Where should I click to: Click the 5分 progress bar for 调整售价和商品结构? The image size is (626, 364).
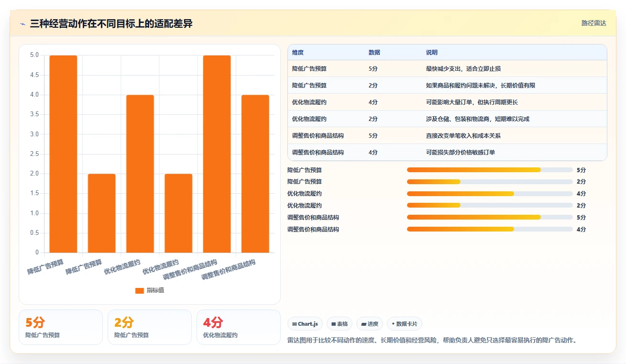490,217
